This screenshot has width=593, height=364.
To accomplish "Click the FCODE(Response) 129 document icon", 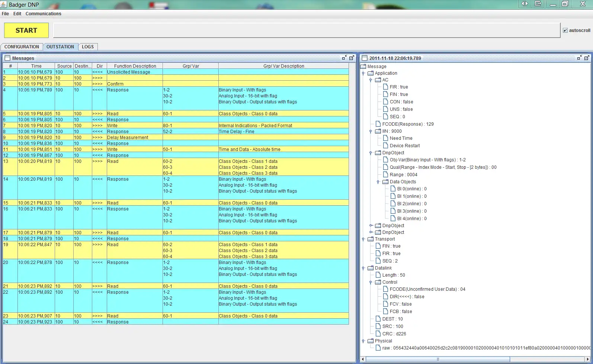I will point(378,124).
